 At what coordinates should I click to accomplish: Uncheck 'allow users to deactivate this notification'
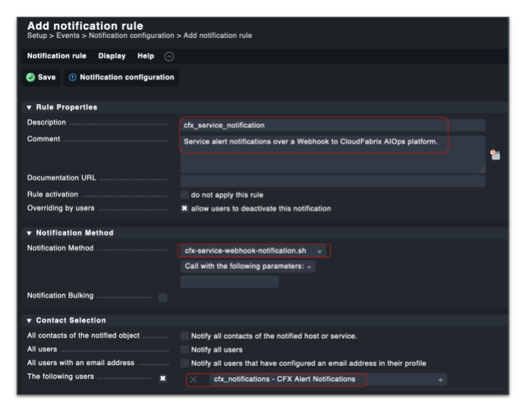[184, 208]
